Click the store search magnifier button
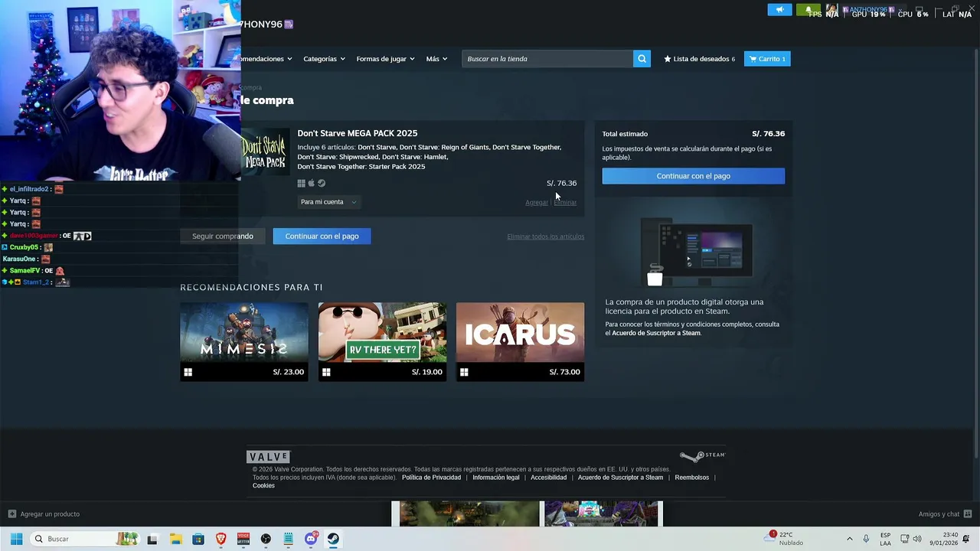Viewport: 980px width, 551px height. pyautogui.click(x=642, y=59)
